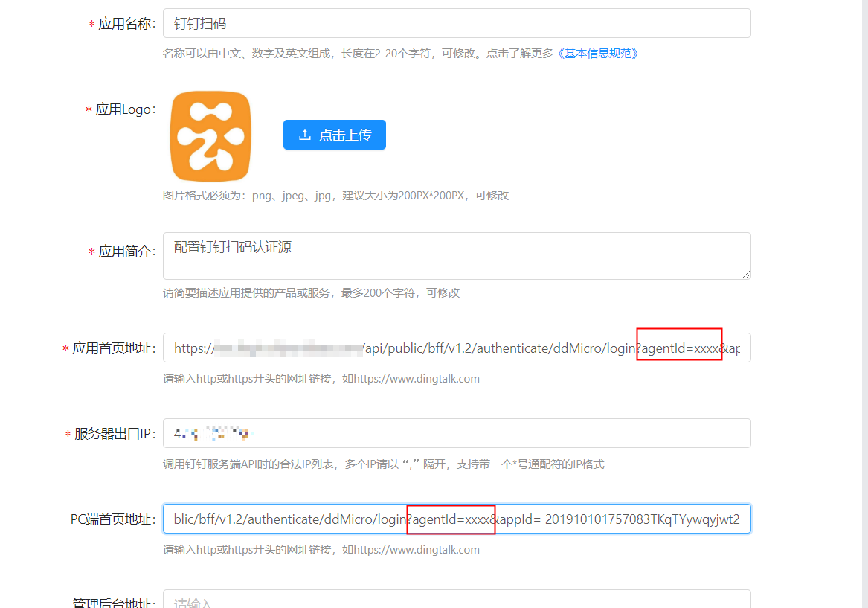Screen dimensions: 868x608
Task: Focus the empty 管理后台地址 input
Action: point(456,601)
